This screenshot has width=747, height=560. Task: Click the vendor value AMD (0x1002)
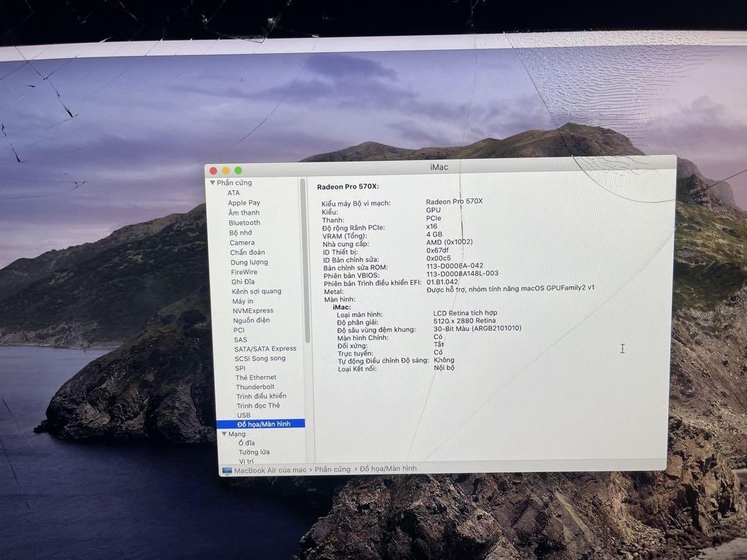450,242
